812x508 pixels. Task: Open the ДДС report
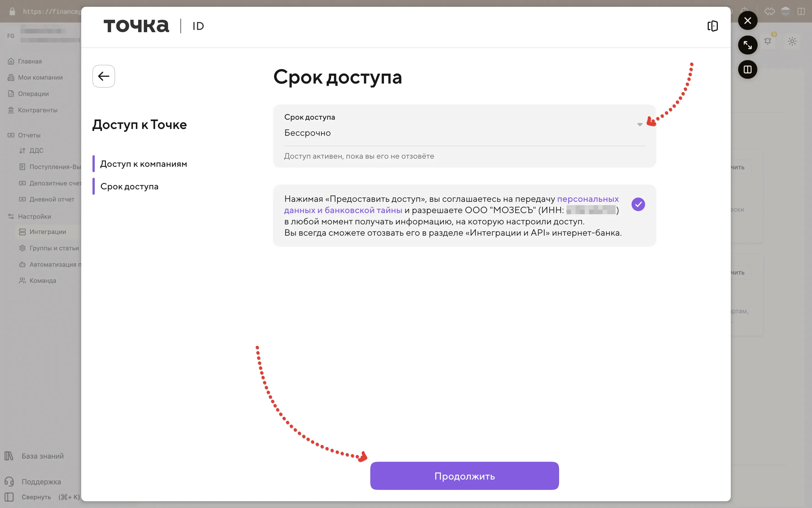point(36,150)
